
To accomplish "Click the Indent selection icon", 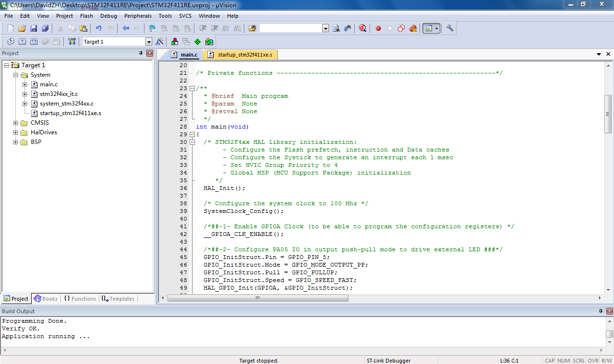I will (203, 28).
